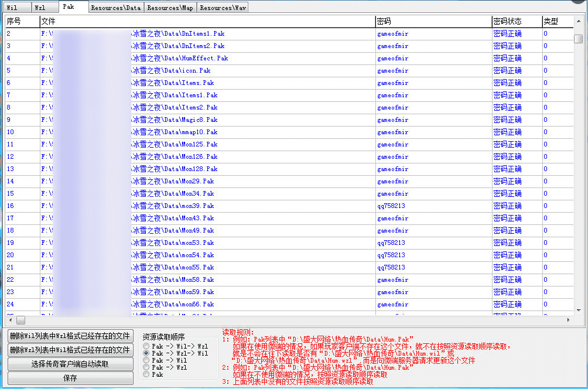Click the 删除Wzl列表中Wil格式已经存在的文件 button

tap(70, 350)
